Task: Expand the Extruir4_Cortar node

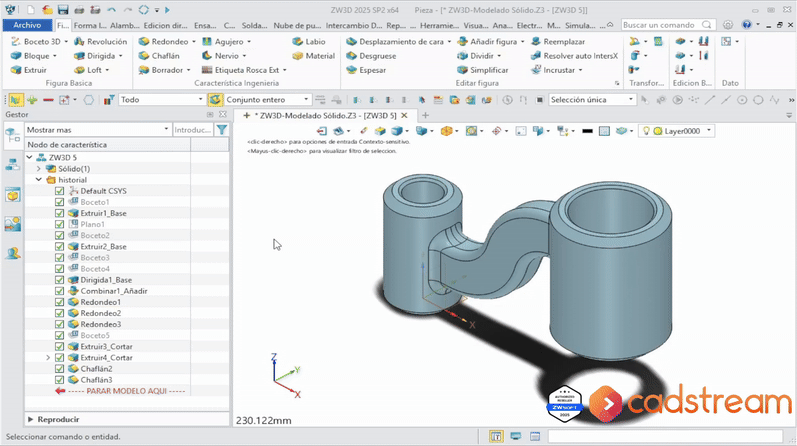Action: [x=48, y=358]
